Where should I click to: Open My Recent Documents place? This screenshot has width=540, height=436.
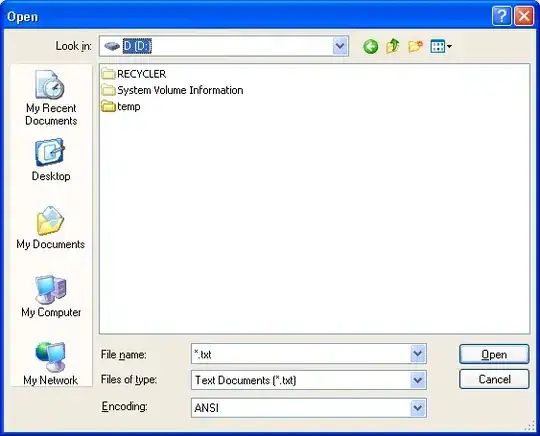[51, 98]
